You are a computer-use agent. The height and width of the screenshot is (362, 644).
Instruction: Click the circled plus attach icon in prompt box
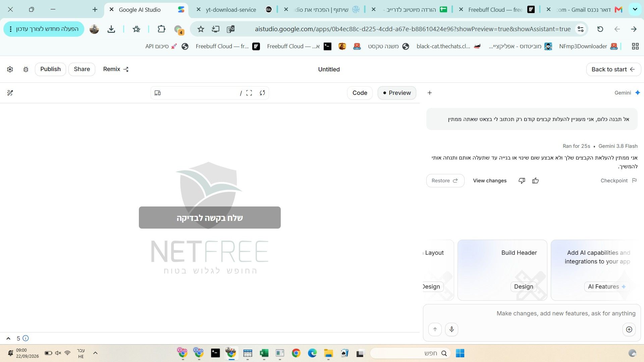pyautogui.click(x=629, y=329)
